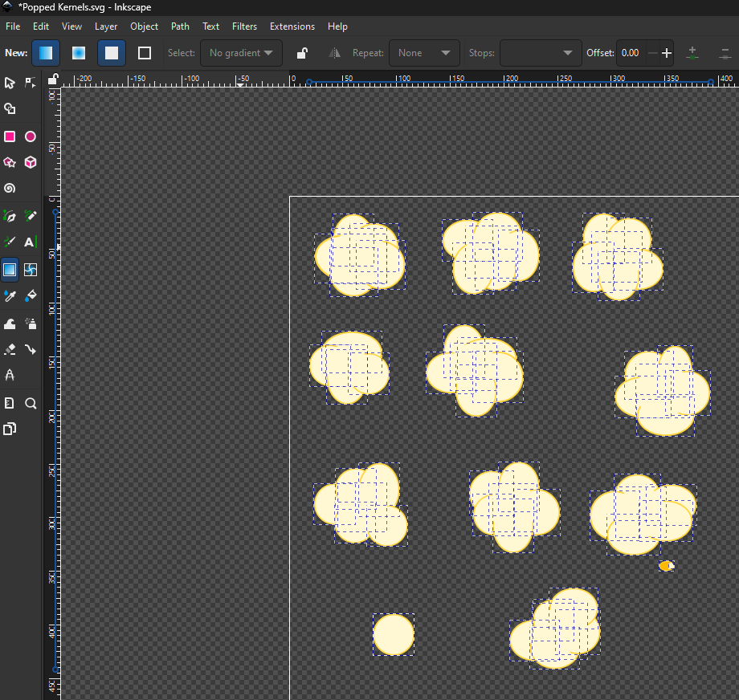Viewport: 739px width, 700px height.
Task: Open the Edit menu
Action: (41, 26)
